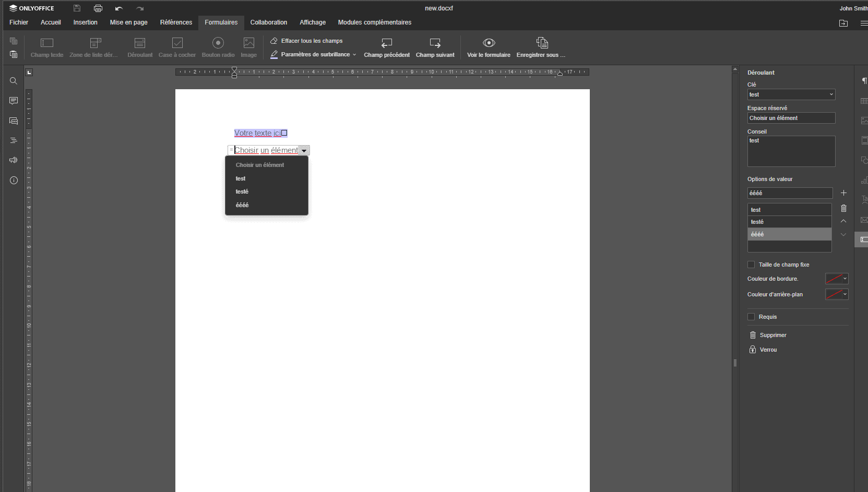Screen dimensions: 868x492
Task: Click Supprimer to delete the field
Action: tap(768, 335)
